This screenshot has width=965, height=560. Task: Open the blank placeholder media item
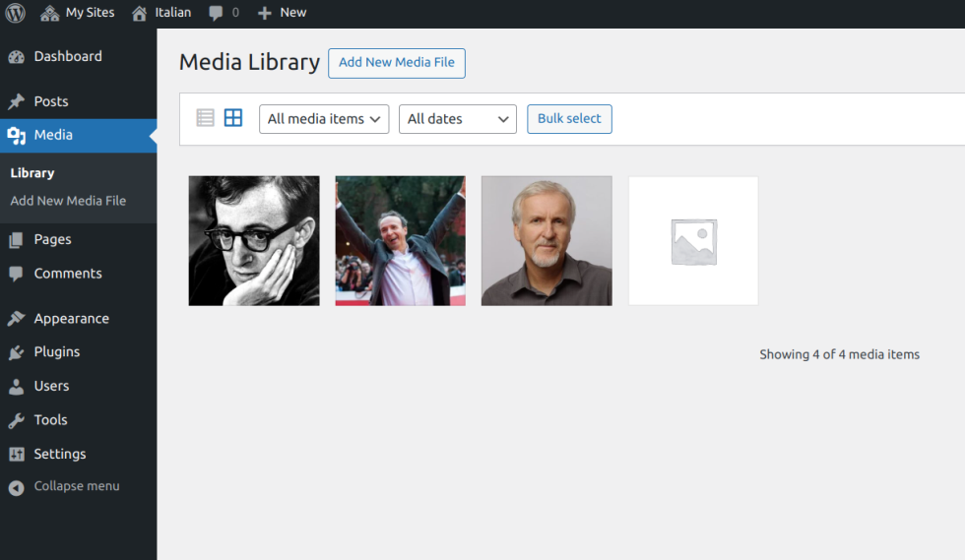693,241
